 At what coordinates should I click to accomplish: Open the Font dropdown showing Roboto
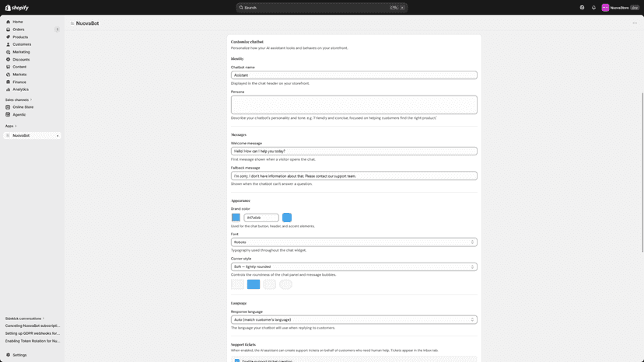pos(354,242)
